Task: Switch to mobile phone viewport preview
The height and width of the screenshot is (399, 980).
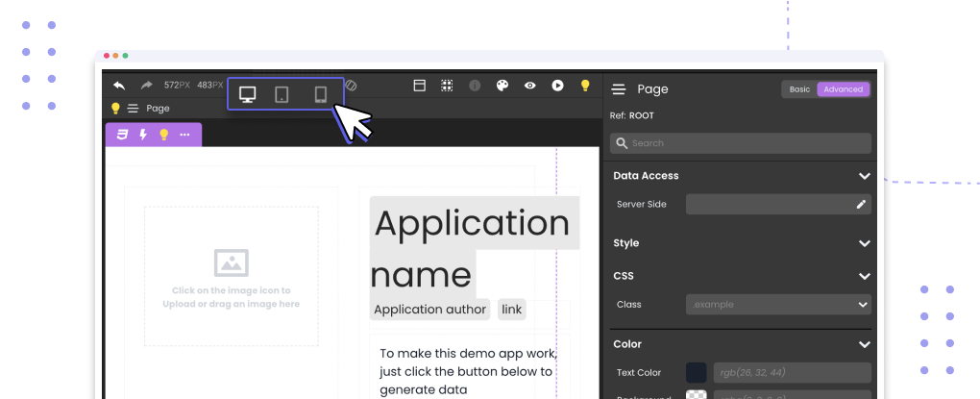Action: coord(321,94)
